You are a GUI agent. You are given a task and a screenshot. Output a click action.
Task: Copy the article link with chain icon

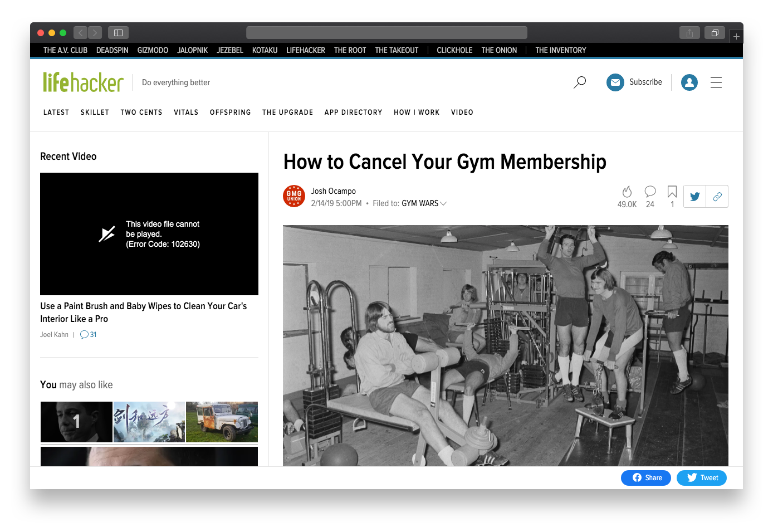[717, 197]
